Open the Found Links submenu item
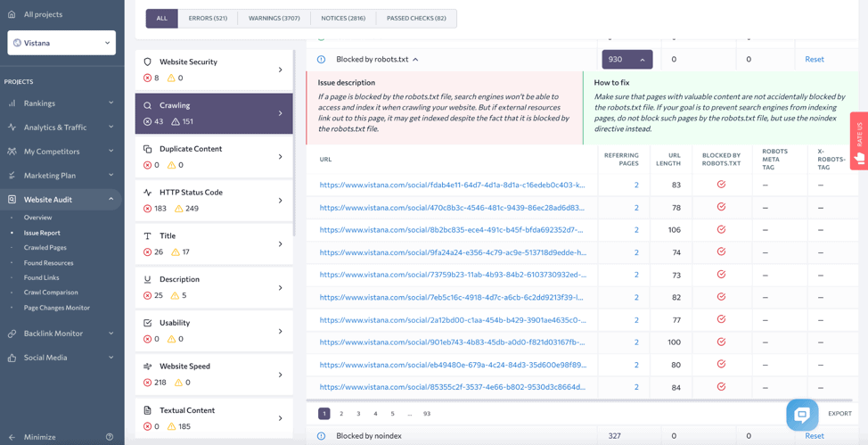Image resolution: width=868 pixels, height=445 pixels. point(42,277)
